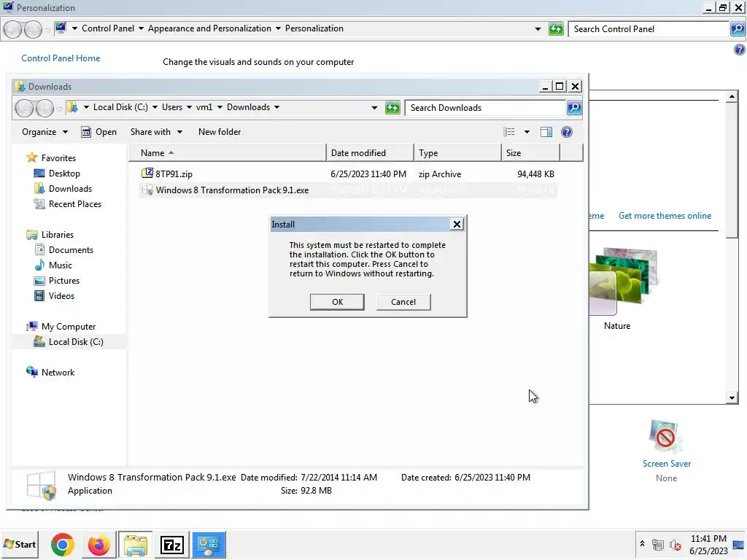
Task: Click OK to restart the computer
Action: click(x=337, y=302)
